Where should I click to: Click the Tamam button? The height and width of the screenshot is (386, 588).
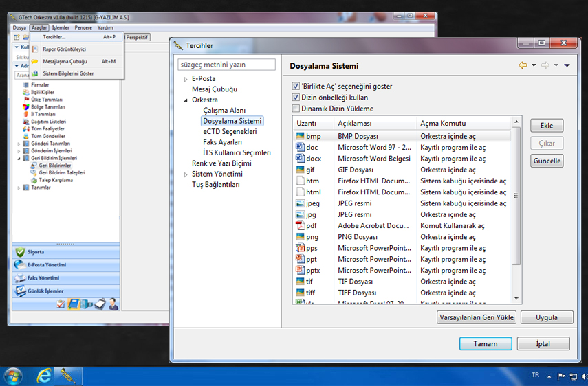485,343
